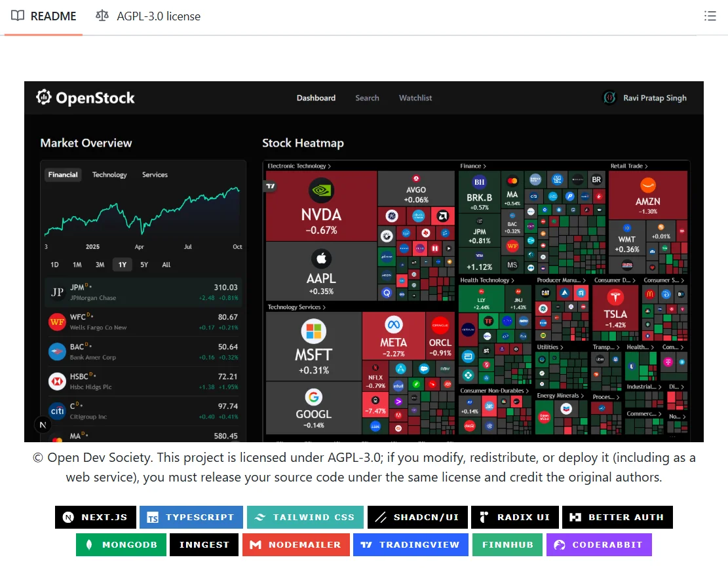Click the NVDA heatmap tile
728x568 pixels.
point(321,206)
